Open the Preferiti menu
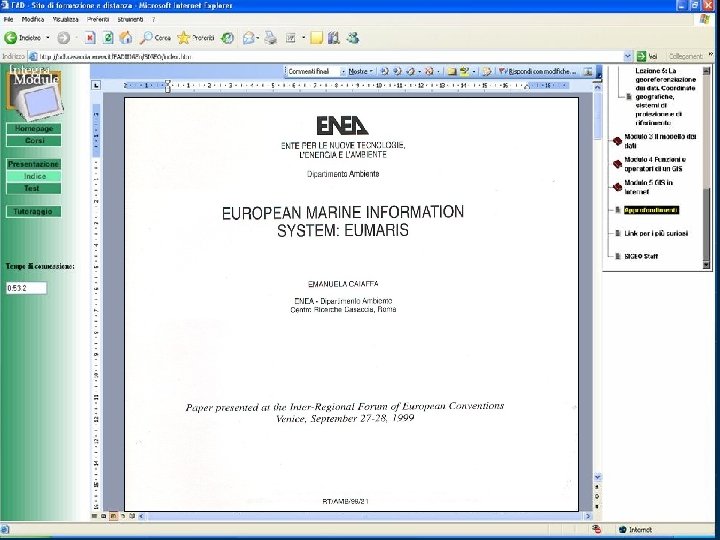 pyautogui.click(x=98, y=19)
